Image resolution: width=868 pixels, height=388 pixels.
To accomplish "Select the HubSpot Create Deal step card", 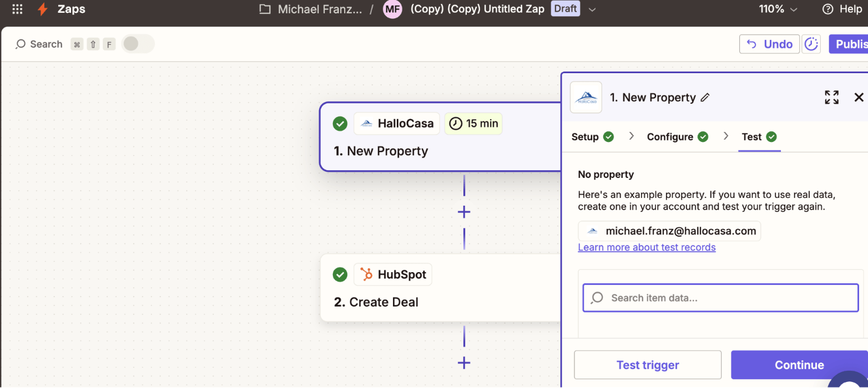I will pos(441,288).
